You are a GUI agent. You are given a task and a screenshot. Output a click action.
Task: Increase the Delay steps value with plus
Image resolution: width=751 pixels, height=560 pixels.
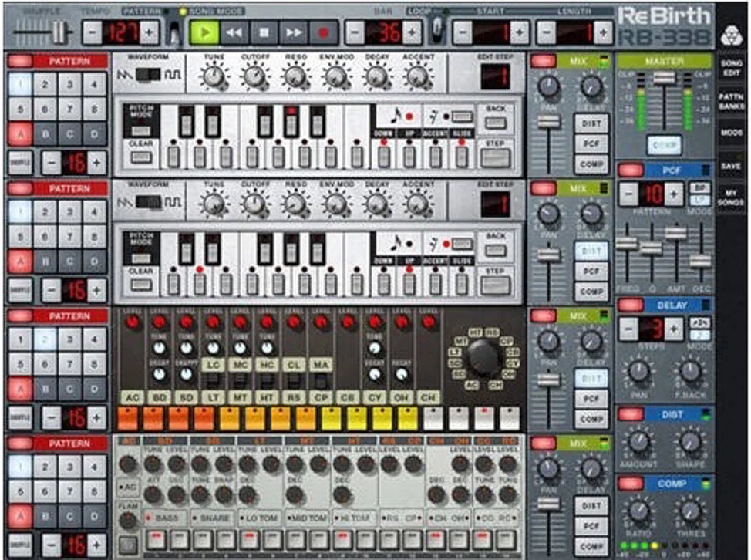[x=674, y=329]
